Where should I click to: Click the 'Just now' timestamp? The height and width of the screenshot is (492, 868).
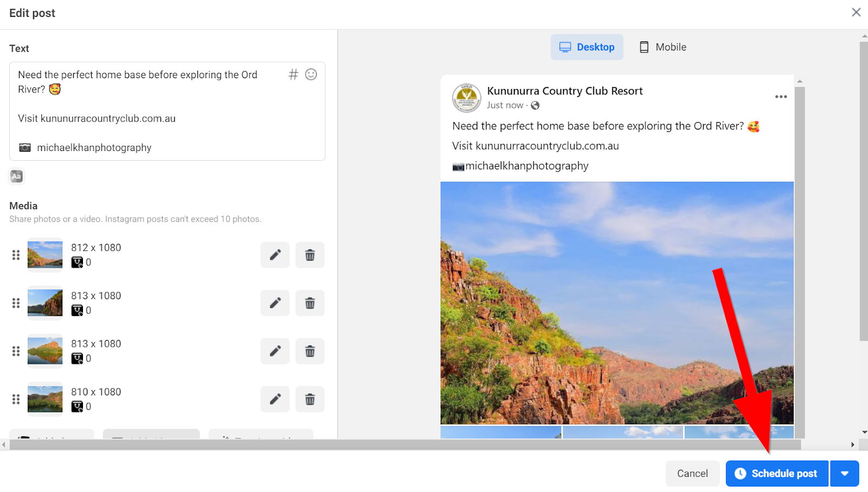[505, 105]
